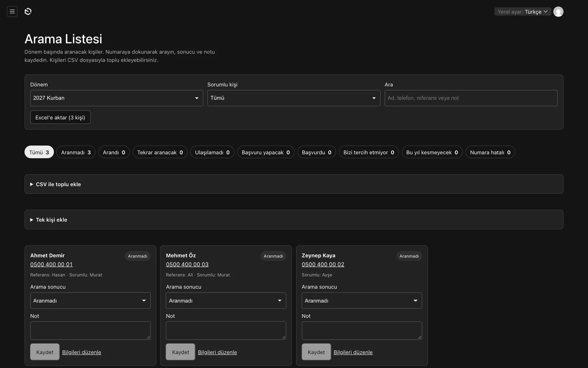This screenshot has height=368, width=588.
Task: Click Kaydet on Mehmet Öz's card
Action: (180, 352)
